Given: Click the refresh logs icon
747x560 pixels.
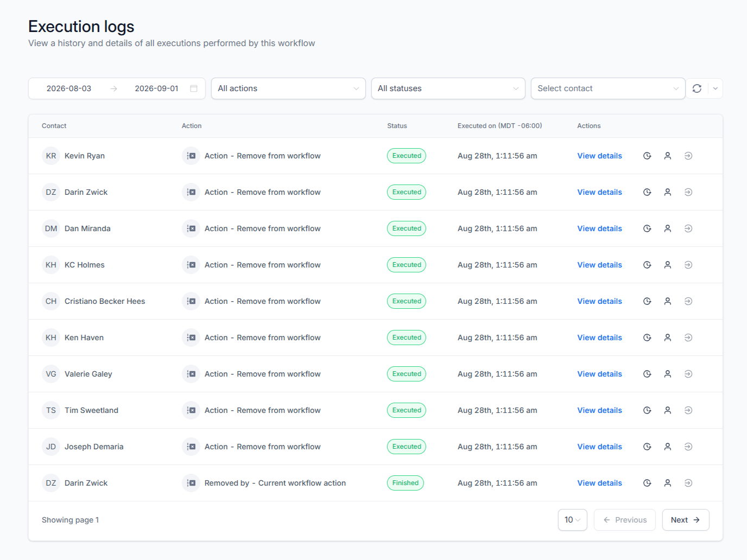Looking at the screenshot, I should click(697, 88).
